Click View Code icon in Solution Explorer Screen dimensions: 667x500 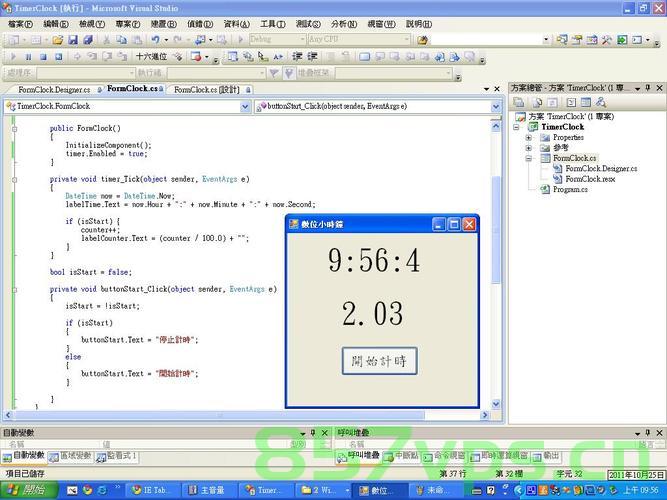(x=571, y=103)
